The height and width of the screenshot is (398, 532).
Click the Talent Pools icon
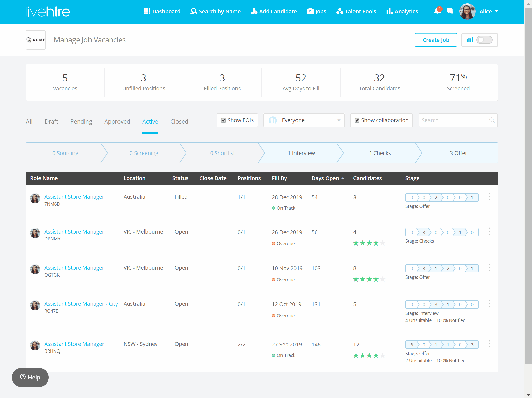pos(339,11)
